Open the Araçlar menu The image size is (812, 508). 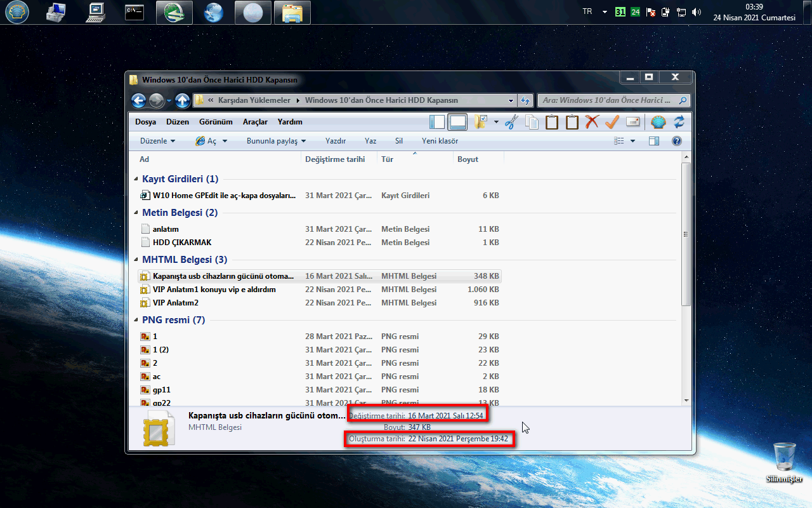256,122
